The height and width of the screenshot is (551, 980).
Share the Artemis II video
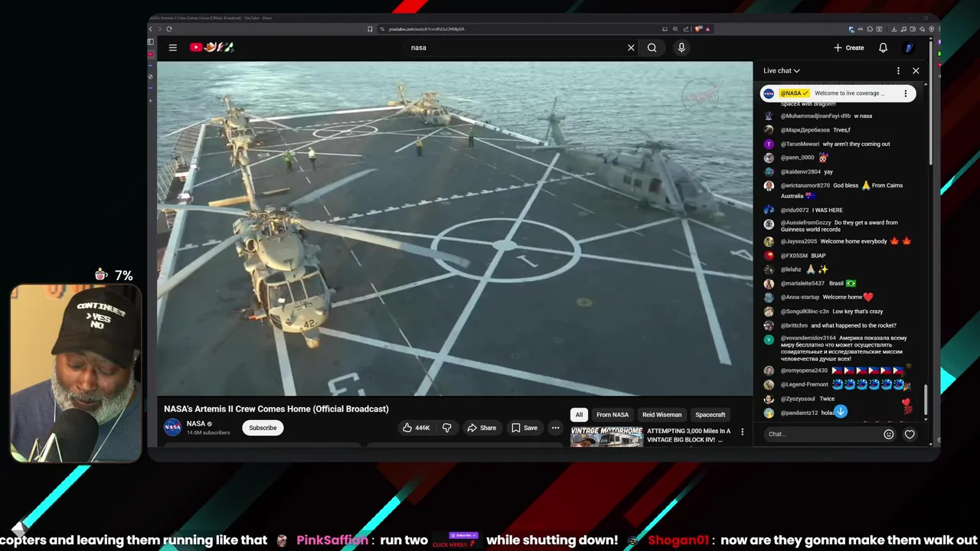tap(482, 428)
